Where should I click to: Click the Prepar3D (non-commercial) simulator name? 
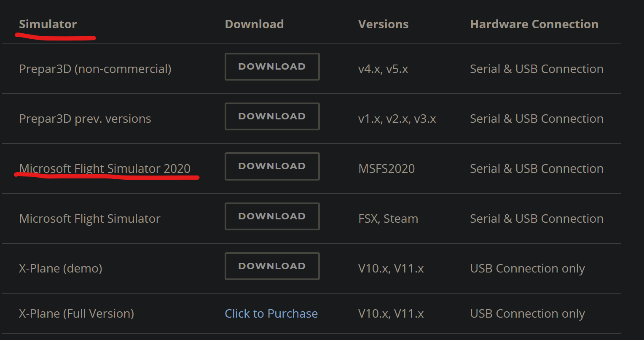(x=95, y=69)
